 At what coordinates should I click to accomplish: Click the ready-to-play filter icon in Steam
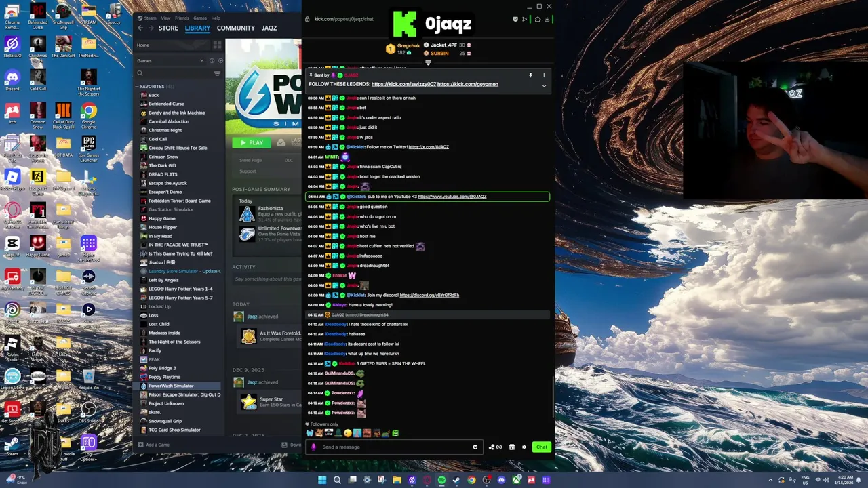coord(220,60)
